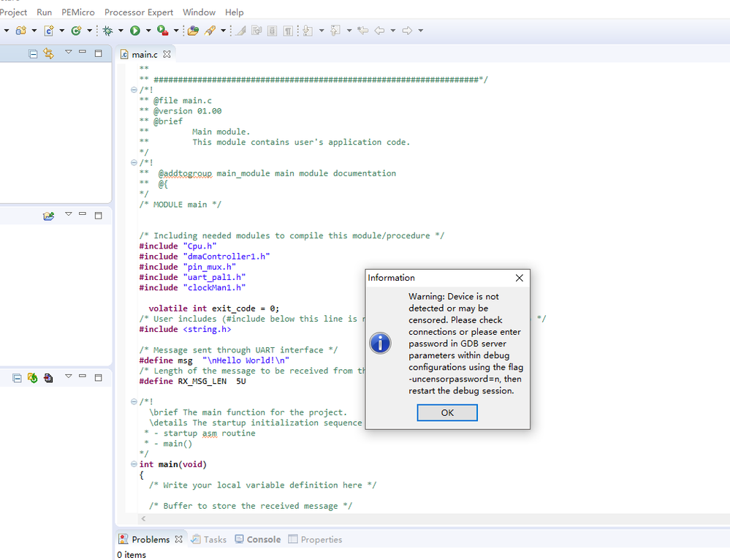Click the '#define RX_MSG_LEN 5U' code line
730x560 pixels.
pos(192,381)
